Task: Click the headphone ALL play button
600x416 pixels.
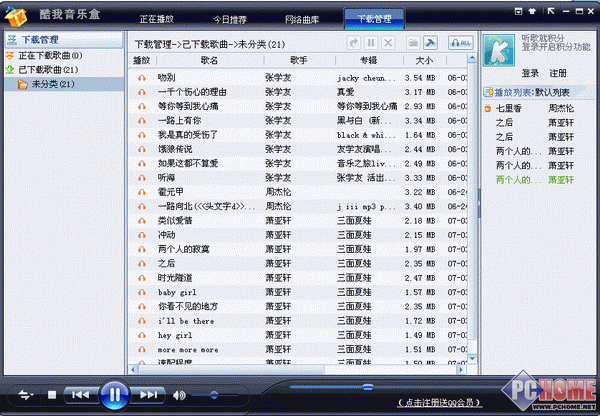Action: coord(459,43)
